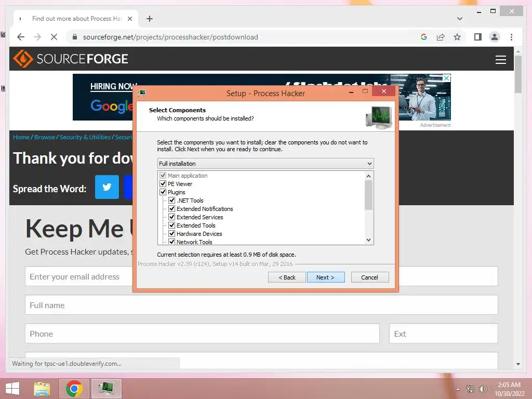Click the share page icon in address bar
532x399 pixels.
point(441,37)
